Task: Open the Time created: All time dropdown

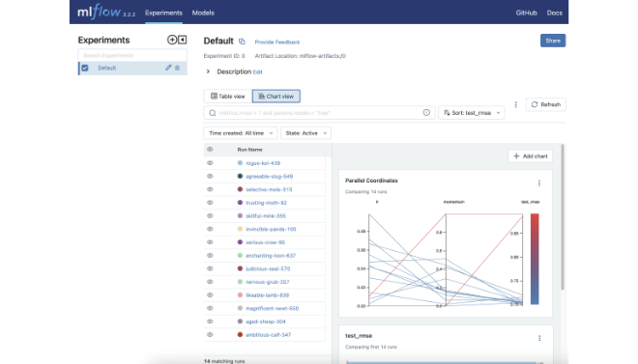Action: [x=240, y=133]
